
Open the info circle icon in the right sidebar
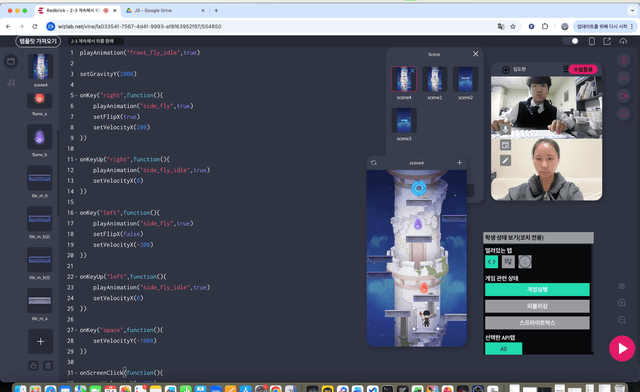624,114
